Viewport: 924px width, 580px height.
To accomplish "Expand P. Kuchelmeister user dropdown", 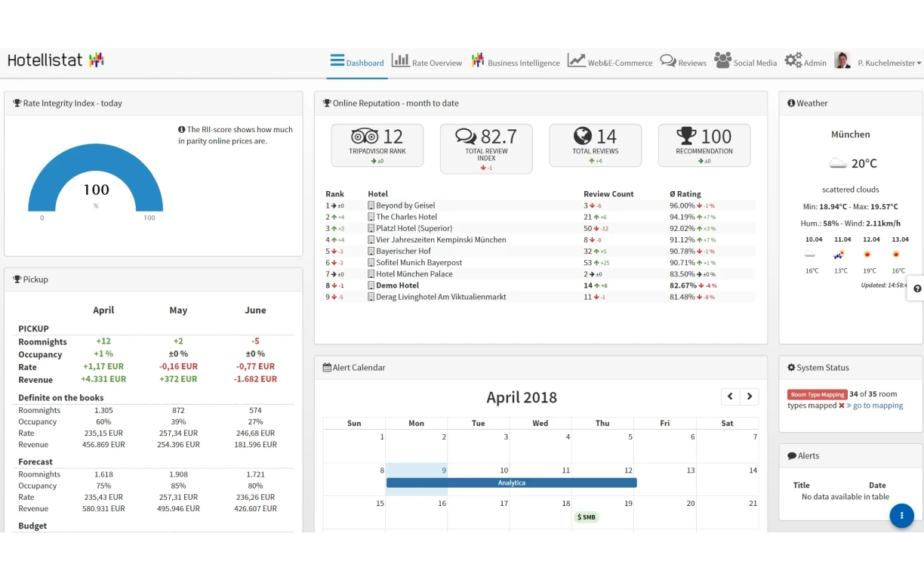I will [889, 63].
